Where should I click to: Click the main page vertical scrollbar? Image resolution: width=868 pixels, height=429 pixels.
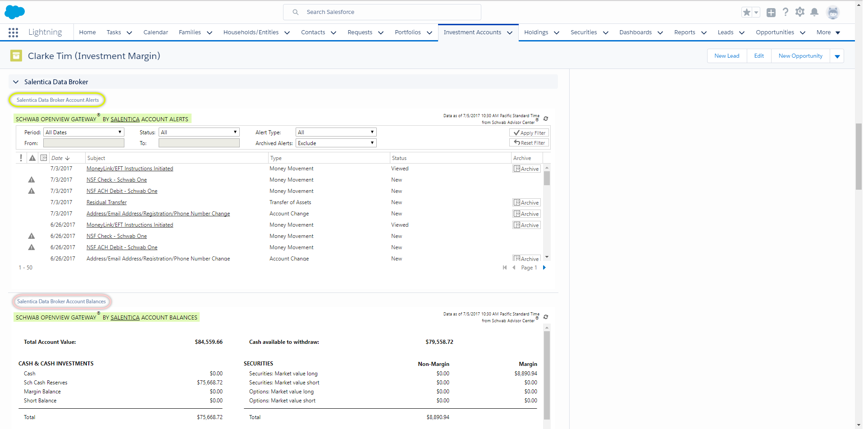pos(859,156)
